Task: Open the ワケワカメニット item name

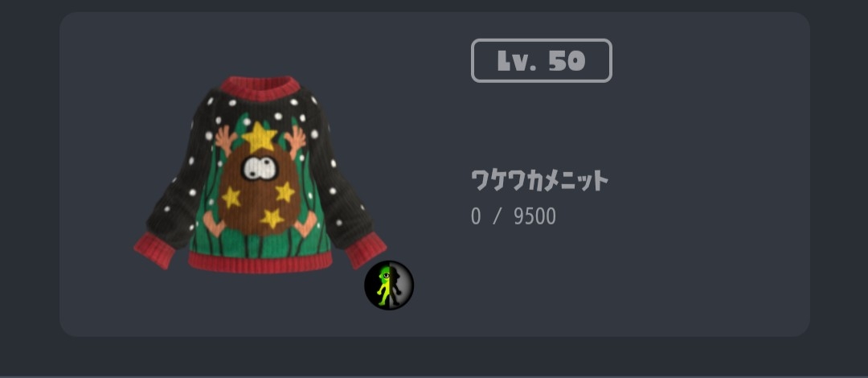Action: [540, 181]
